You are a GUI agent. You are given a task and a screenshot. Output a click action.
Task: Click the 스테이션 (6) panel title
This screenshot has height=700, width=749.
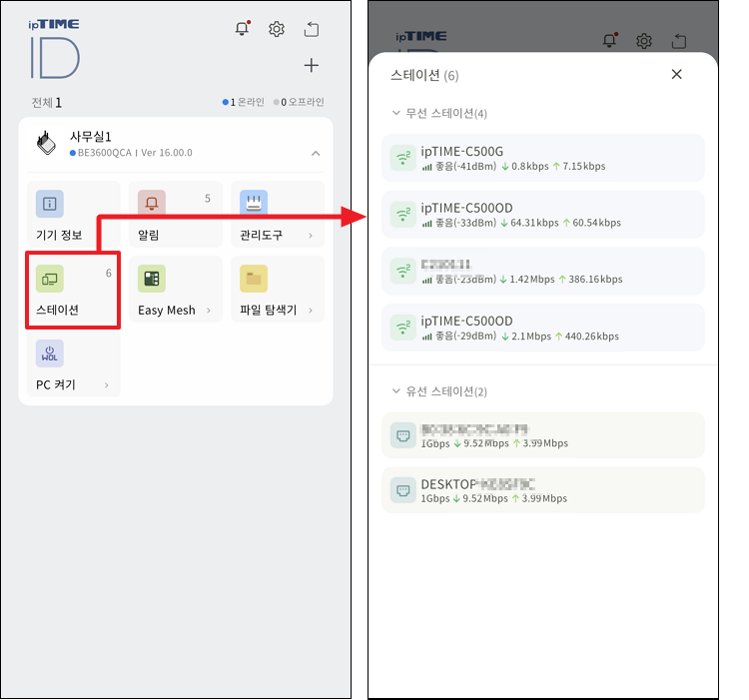click(424, 76)
